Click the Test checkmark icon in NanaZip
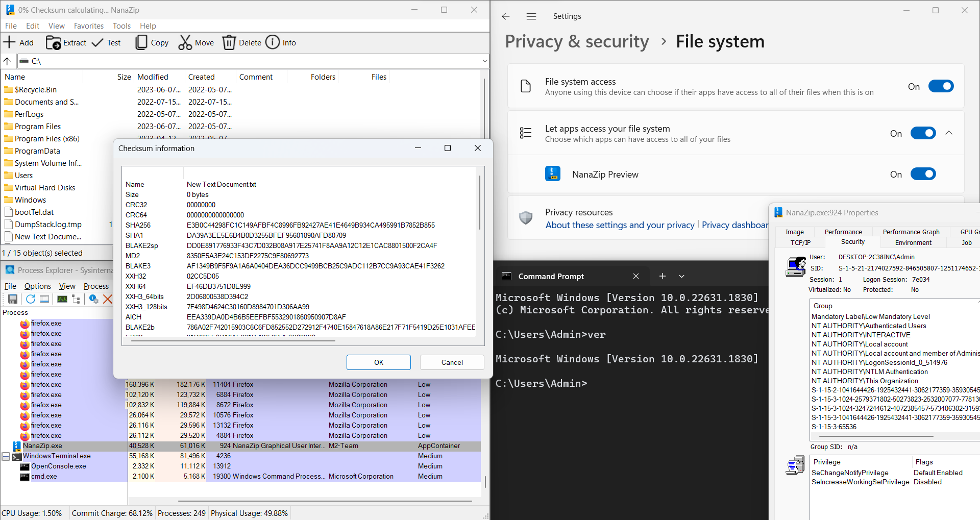Screen dimensions: 980x520 pyautogui.click(x=96, y=42)
